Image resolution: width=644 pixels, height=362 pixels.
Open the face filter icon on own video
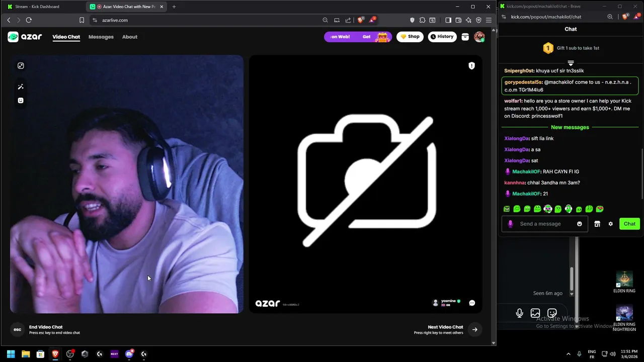point(21,101)
